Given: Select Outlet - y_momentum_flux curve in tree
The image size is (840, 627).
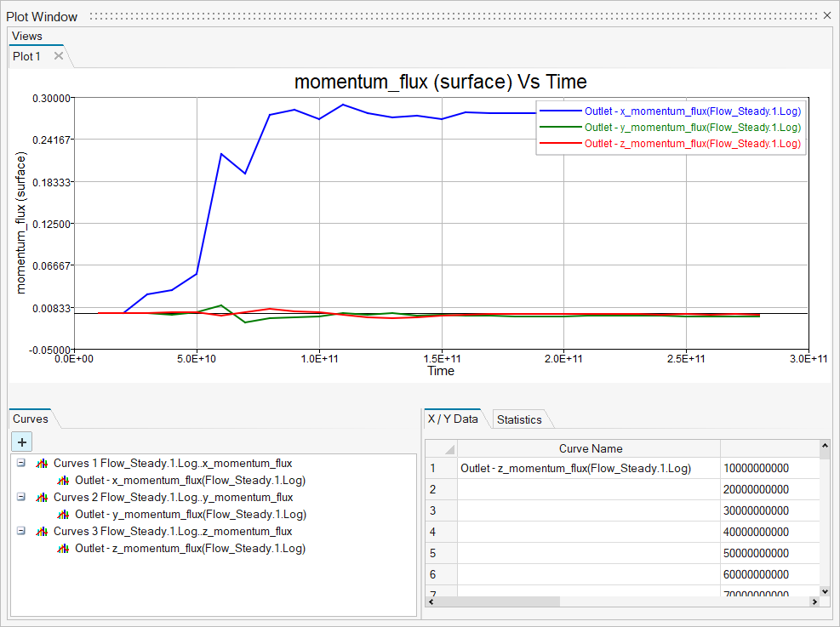Looking at the screenshot, I should click(190, 515).
